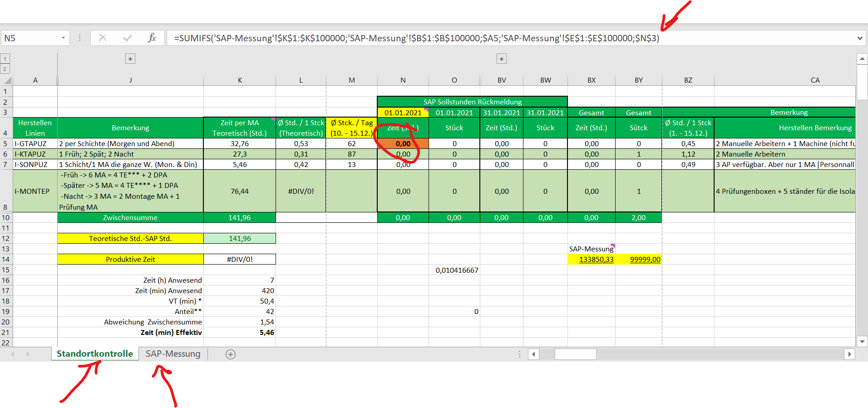Click SAP Sollstunden Rückmeldung header
868x408 pixels.
click(472, 102)
